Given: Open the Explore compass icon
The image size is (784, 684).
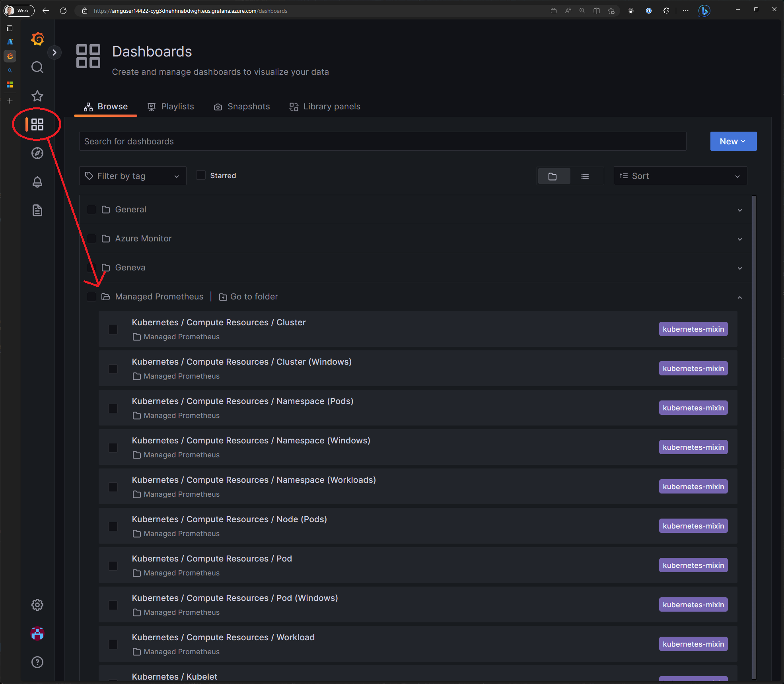Looking at the screenshot, I should pos(37,153).
